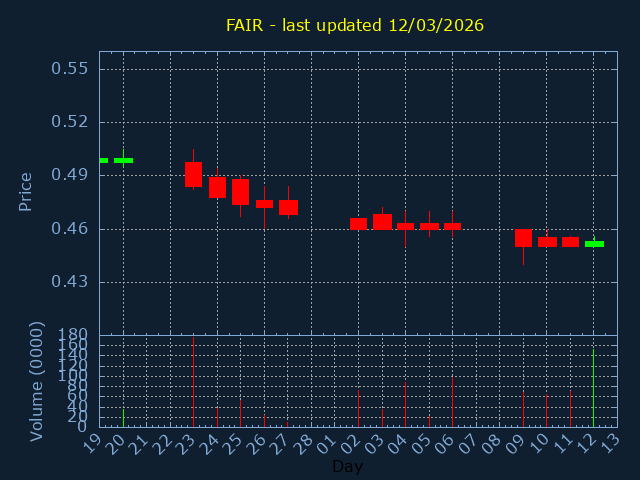Image resolution: width=640 pixels, height=480 pixels.
Task: Click the chart title FAIR last updated
Action: pos(355,25)
